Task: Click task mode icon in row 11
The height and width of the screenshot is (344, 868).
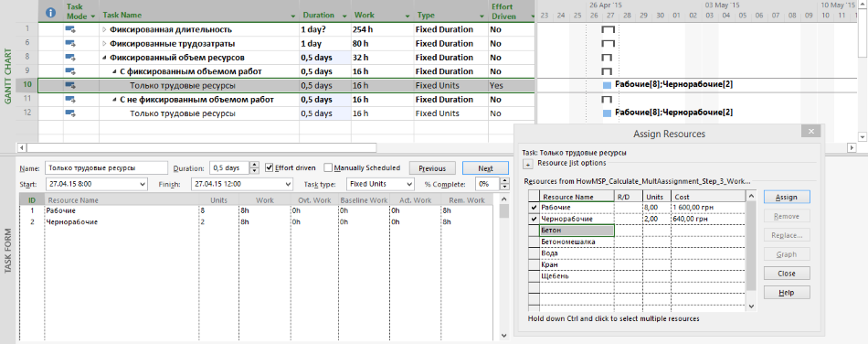Action: [x=71, y=100]
